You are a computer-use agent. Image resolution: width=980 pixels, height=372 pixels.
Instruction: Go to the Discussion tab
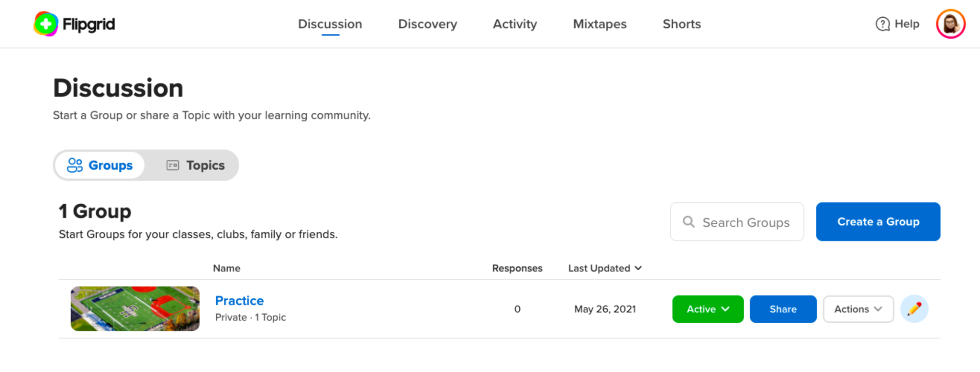click(330, 24)
